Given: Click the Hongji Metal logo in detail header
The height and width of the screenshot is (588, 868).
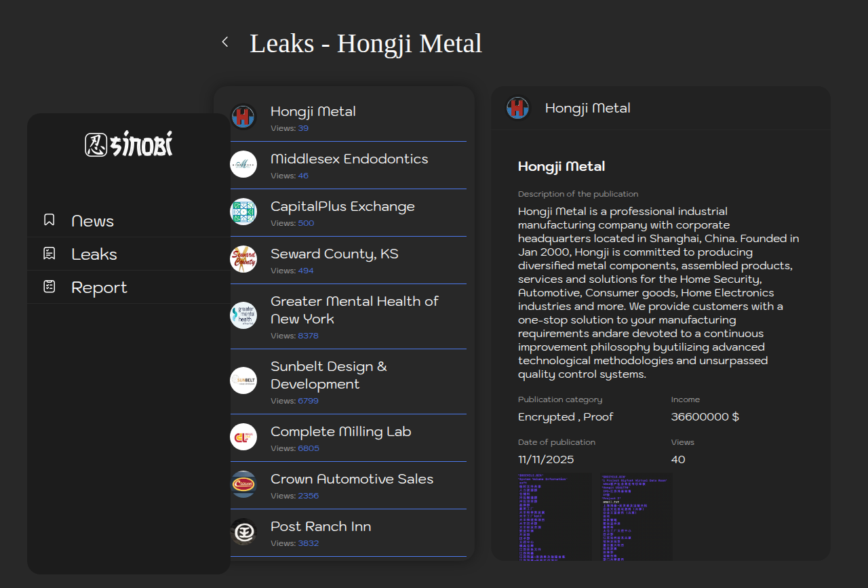Looking at the screenshot, I should click(517, 108).
